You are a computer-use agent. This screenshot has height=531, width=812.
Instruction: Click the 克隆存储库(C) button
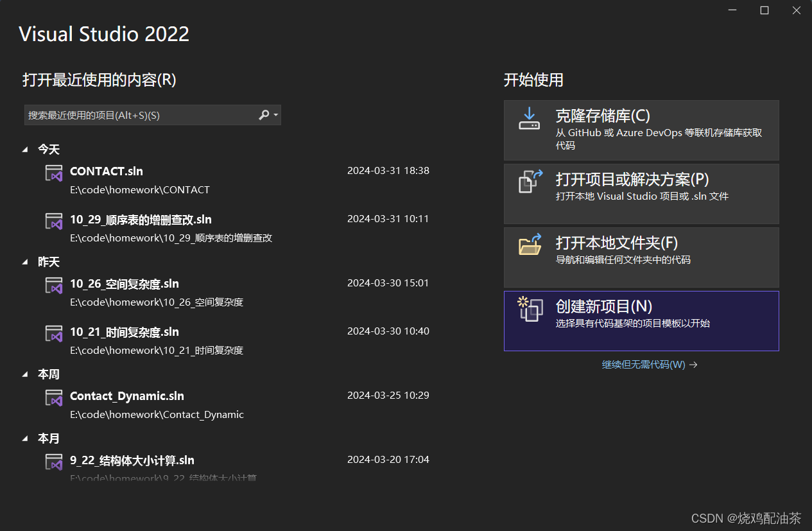tap(641, 130)
